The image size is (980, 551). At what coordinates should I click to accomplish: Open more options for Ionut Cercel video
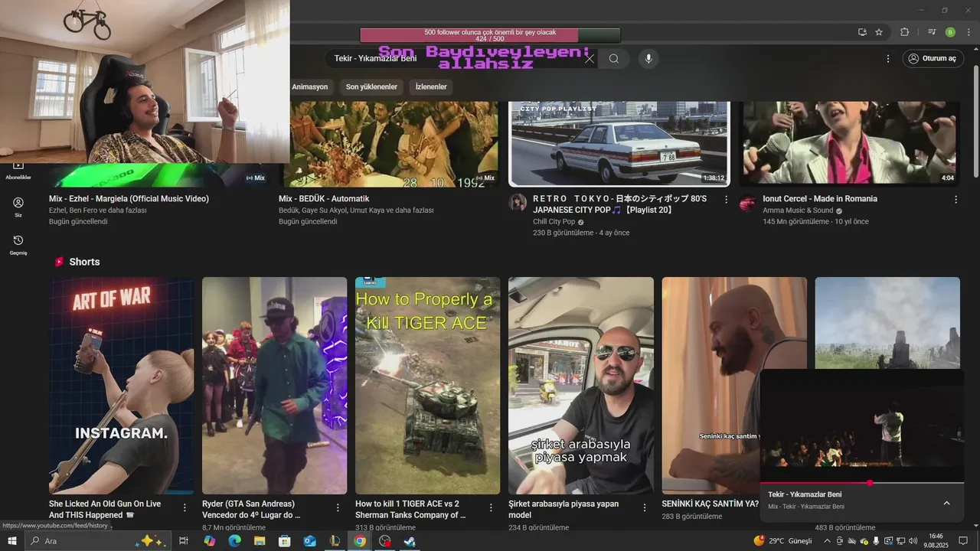pyautogui.click(x=955, y=200)
